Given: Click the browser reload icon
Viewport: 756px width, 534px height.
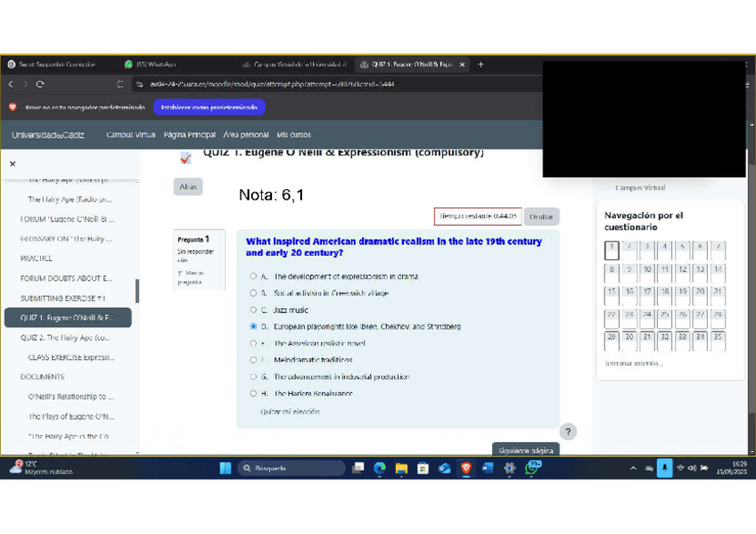Looking at the screenshot, I should [x=40, y=85].
